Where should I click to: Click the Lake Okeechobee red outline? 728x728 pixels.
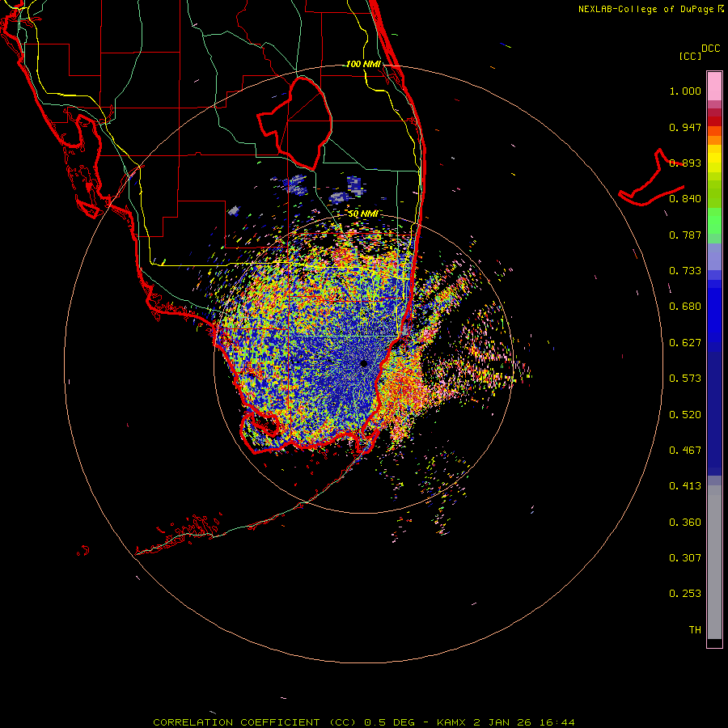click(x=294, y=123)
